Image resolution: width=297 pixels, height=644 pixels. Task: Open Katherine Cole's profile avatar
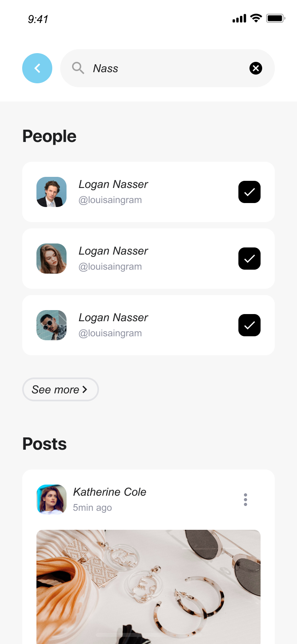(51, 499)
